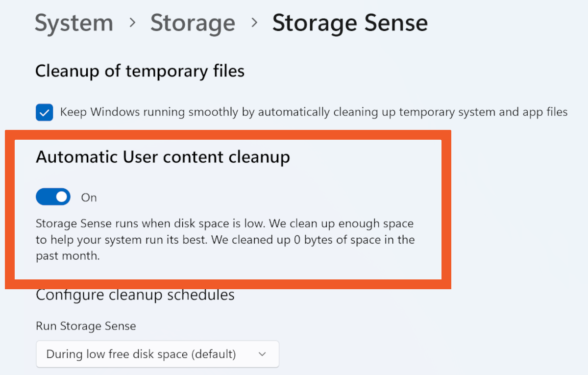
Task: Click the white knob on the cleanup switch
Action: (61, 197)
